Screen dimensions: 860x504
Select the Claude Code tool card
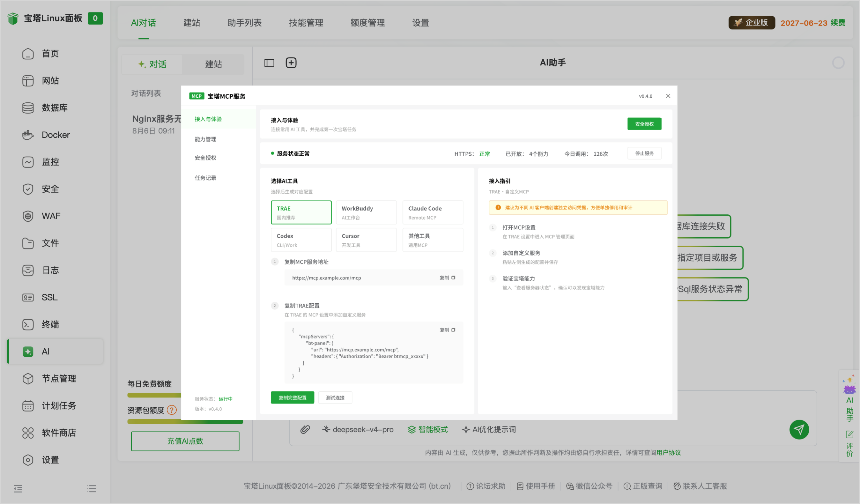click(x=433, y=212)
